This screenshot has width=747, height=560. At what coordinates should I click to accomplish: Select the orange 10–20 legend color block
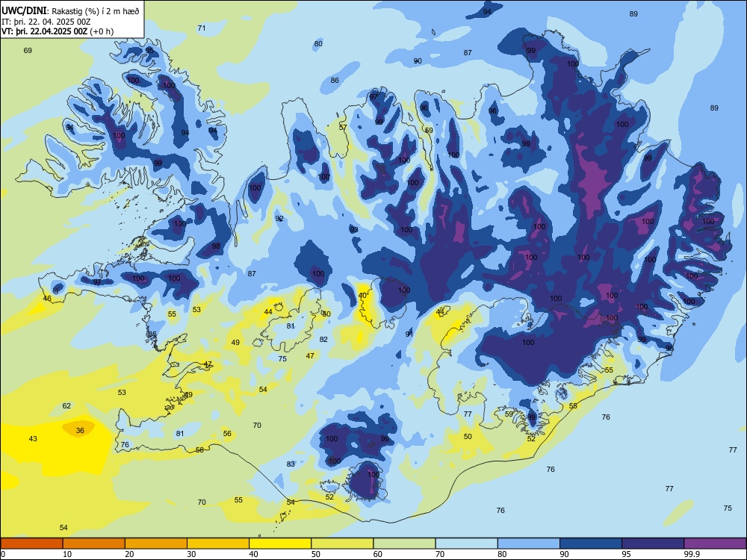point(94,544)
